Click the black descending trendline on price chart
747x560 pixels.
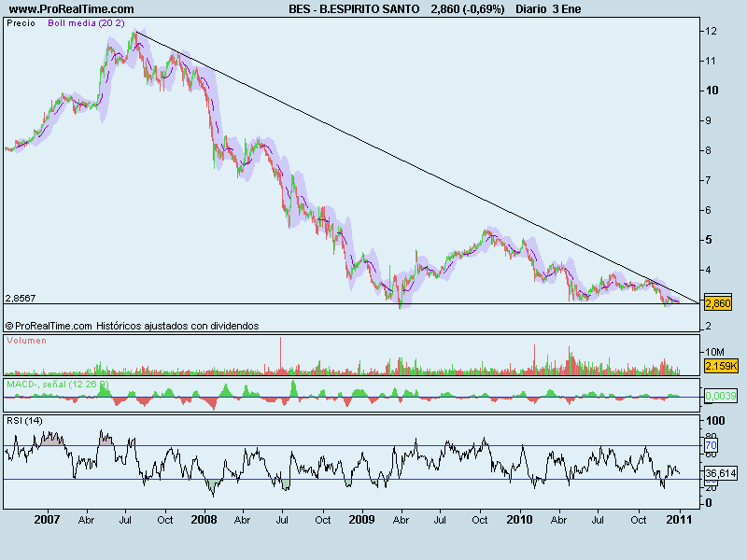pos(417,168)
